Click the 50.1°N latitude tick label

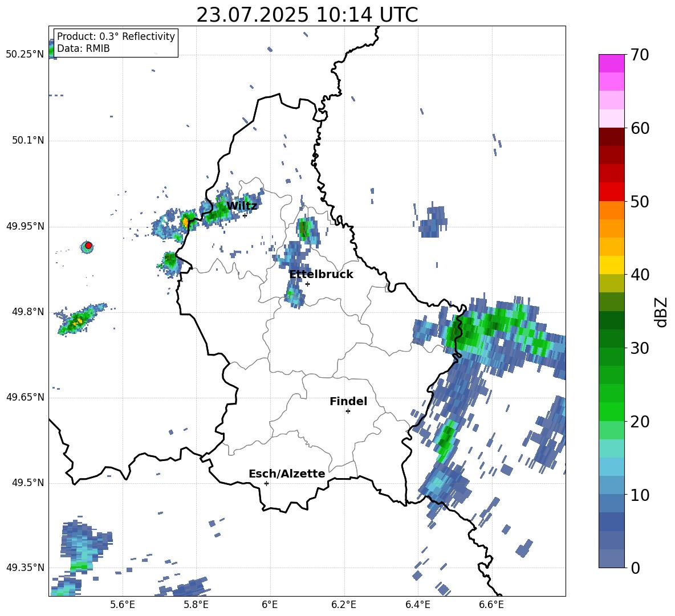pyautogui.click(x=28, y=140)
